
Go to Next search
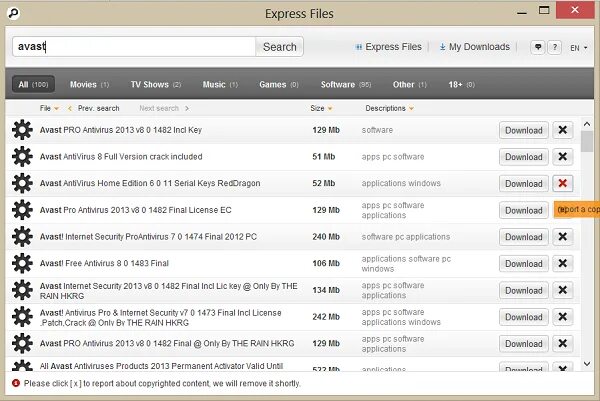pyautogui.click(x=164, y=108)
